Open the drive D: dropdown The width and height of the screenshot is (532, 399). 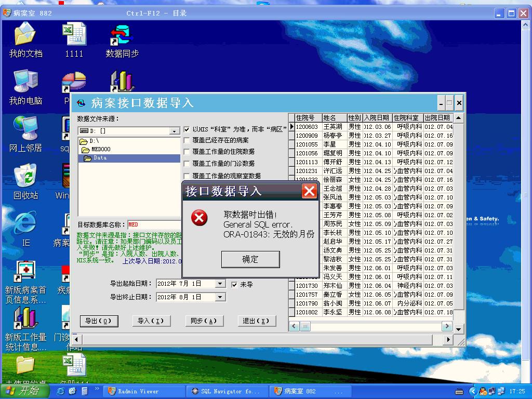tap(175, 131)
